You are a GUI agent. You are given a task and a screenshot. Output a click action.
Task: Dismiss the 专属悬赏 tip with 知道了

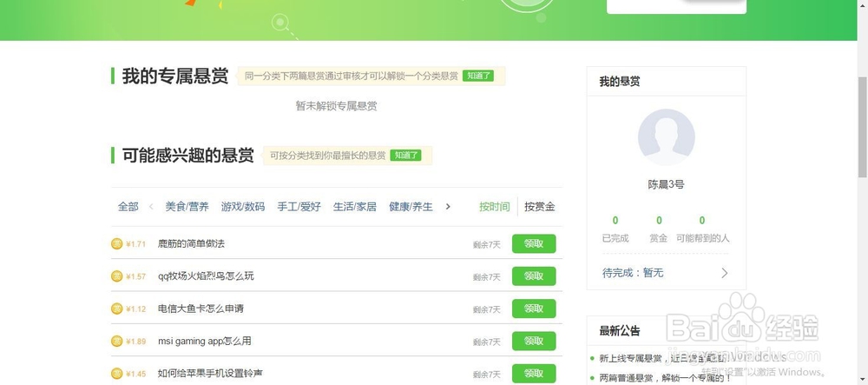click(478, 76)
